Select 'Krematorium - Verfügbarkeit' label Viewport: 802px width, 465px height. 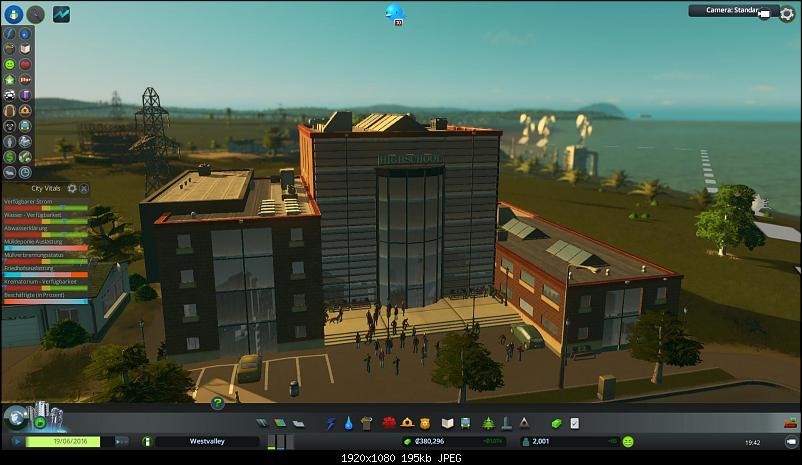pyautogui.click(x=40, y=281)
